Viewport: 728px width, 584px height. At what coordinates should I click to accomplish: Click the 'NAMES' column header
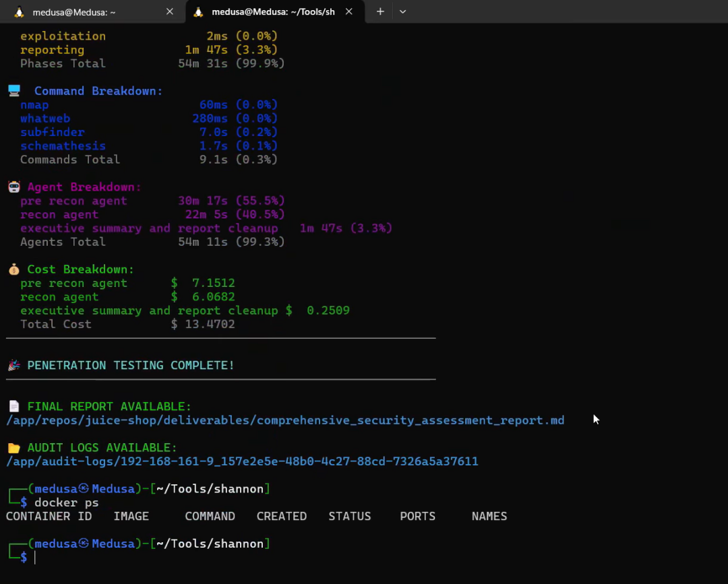[x=489, y=516]
